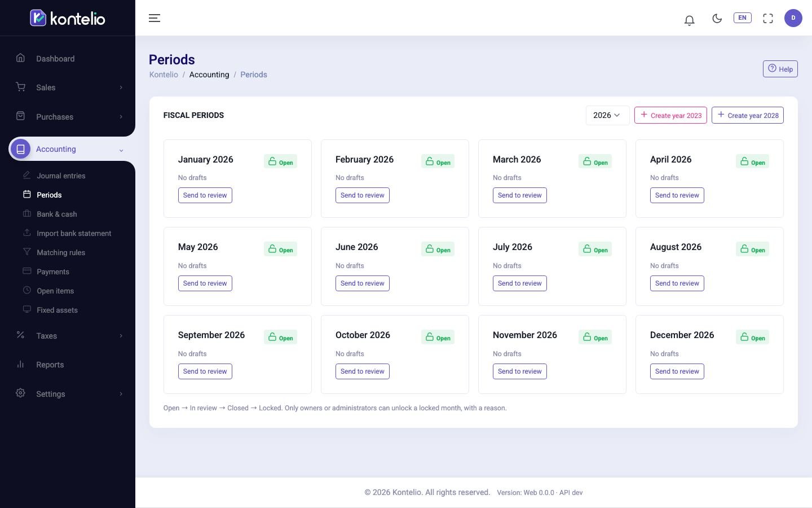Click the March 2026 Open status badge
Viewport: 812px width, 508px height.
[595, 162]
